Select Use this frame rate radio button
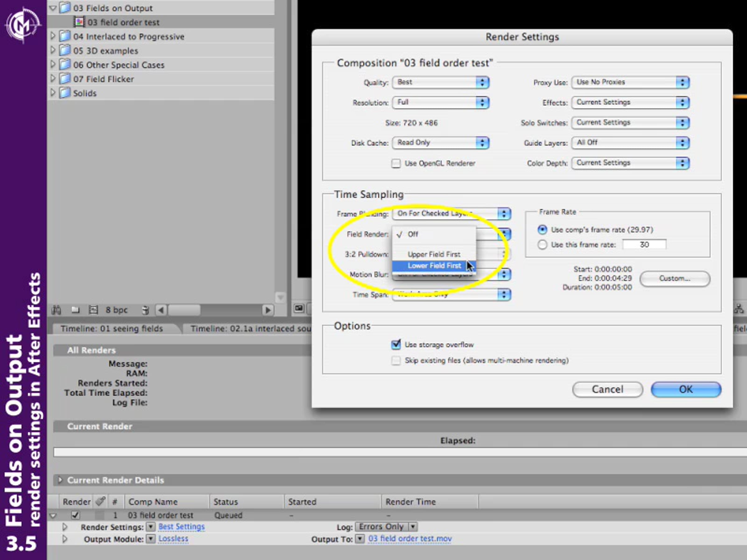 (542, 245)
